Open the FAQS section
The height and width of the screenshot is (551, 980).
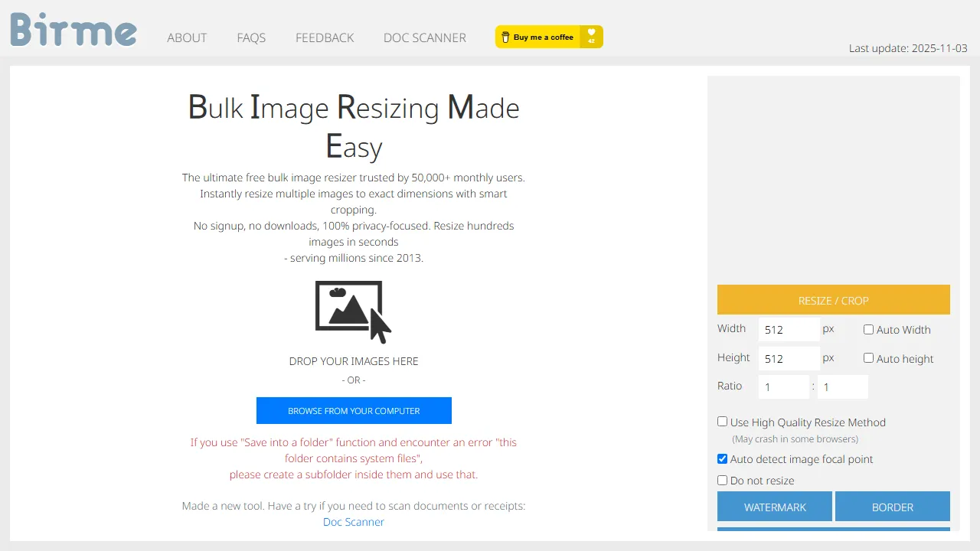click(x=251, y=37)
